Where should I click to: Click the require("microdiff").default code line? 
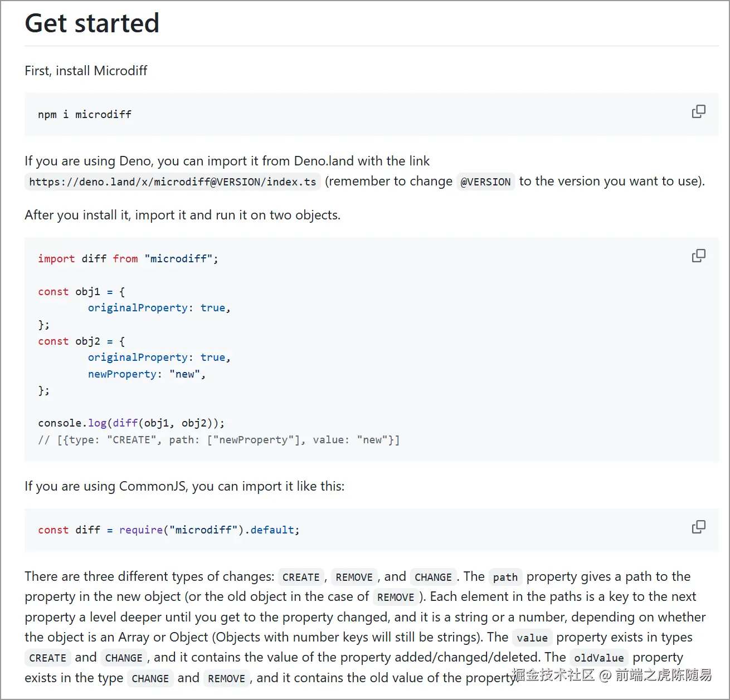pyautogui.click(x=168, y=530)
